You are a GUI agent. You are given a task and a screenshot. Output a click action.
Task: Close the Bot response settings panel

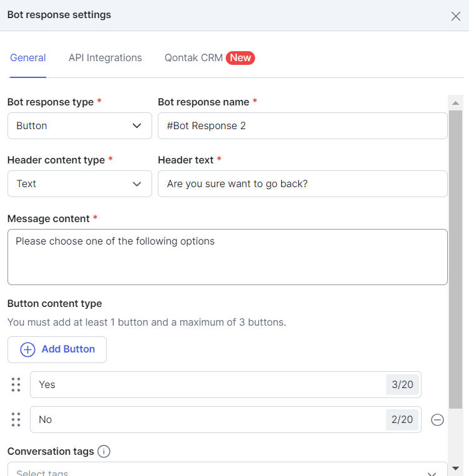click(x=456, y=16)
